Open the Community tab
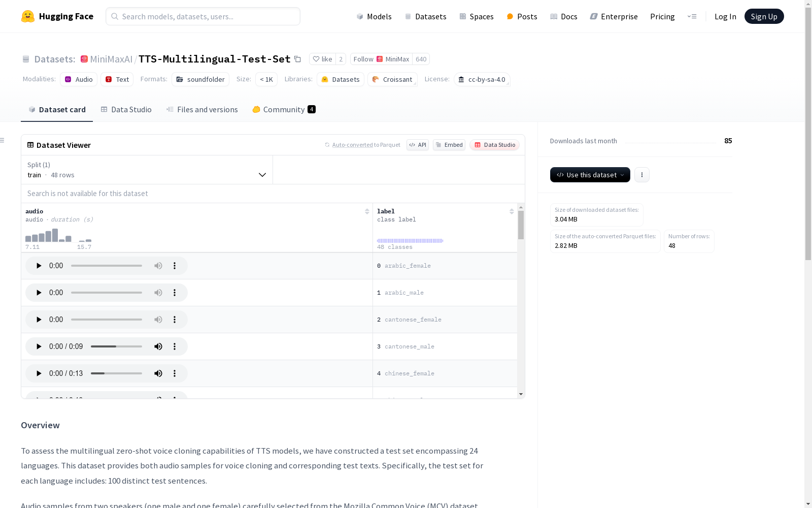The width and height of the screenshot is (812, 508). pyautogui.click(x=284, y=110)
